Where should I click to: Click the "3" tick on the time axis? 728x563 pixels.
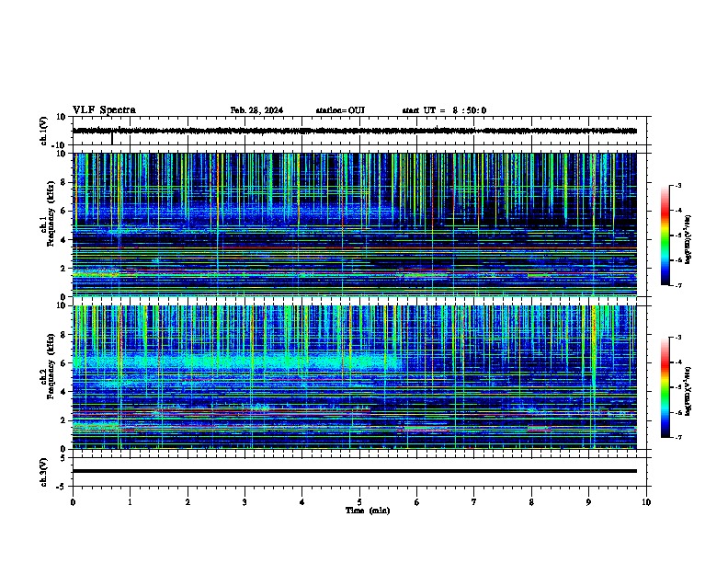tap(245, 502)
